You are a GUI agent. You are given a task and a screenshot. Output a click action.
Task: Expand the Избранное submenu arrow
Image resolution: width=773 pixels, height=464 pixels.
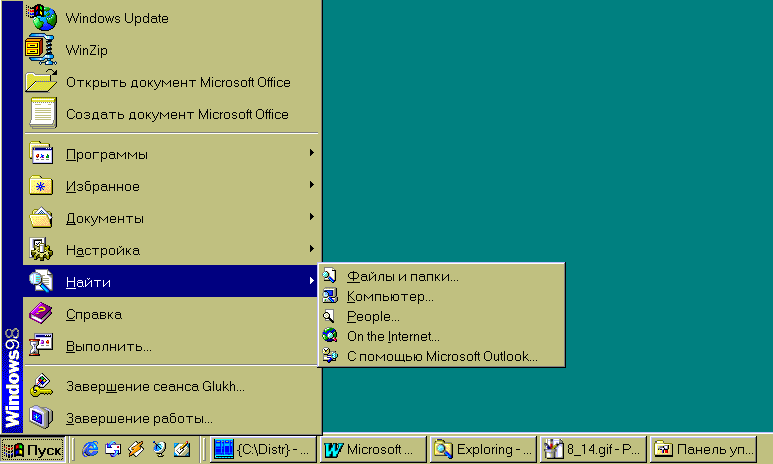point(312,185)
